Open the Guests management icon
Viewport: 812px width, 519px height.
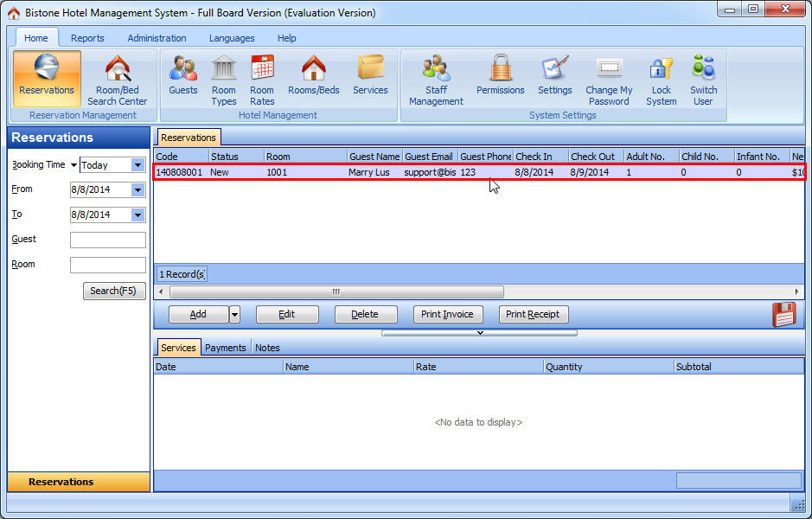pyautogui.click(x=182, y=76)
